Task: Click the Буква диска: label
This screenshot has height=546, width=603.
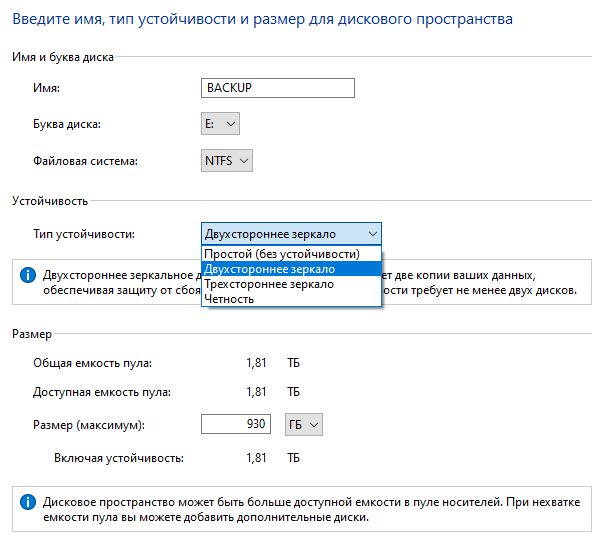Action: [x=67, y=124]
